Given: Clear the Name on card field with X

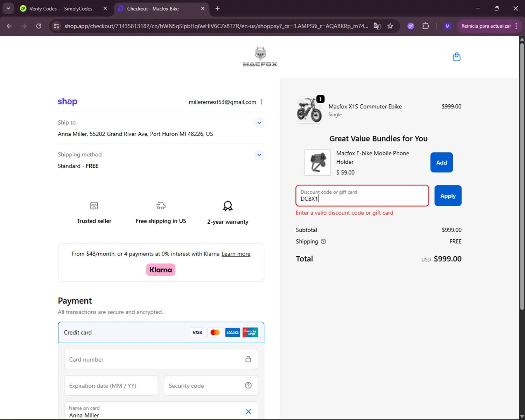Looking at the screenshot, I should pyautogui.click(x=248, y=412).
